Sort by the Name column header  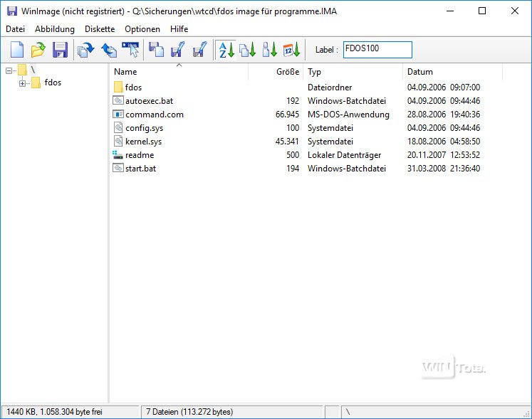(x=179, y=72)
